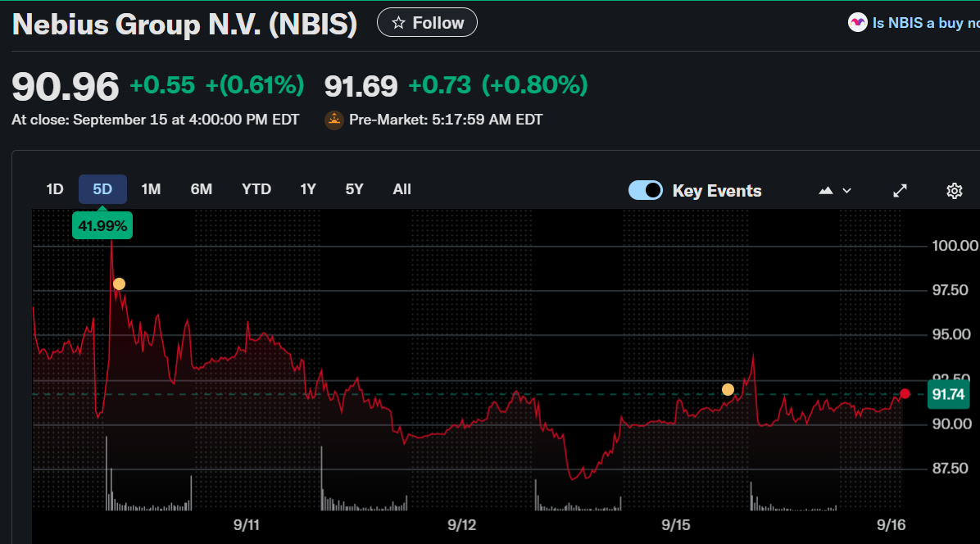Expand the chart type dropdown chevron
This screenshot has height=544, width=980.
[x=847, y=191]
